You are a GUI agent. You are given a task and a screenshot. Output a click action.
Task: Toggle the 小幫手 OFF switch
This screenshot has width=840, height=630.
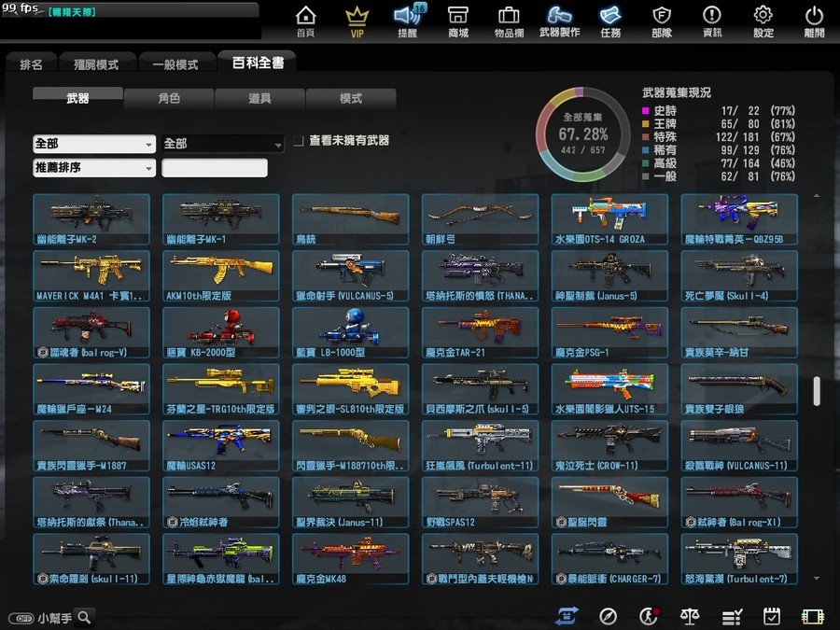(21, 618)
